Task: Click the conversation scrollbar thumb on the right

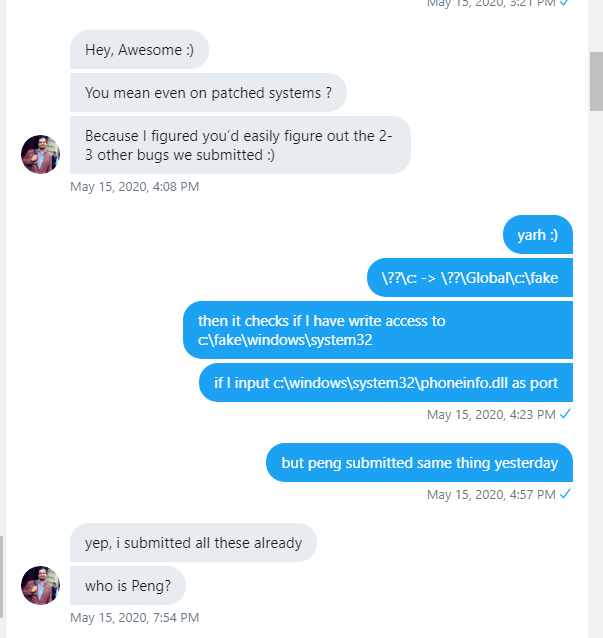Action: pos(596,81)
